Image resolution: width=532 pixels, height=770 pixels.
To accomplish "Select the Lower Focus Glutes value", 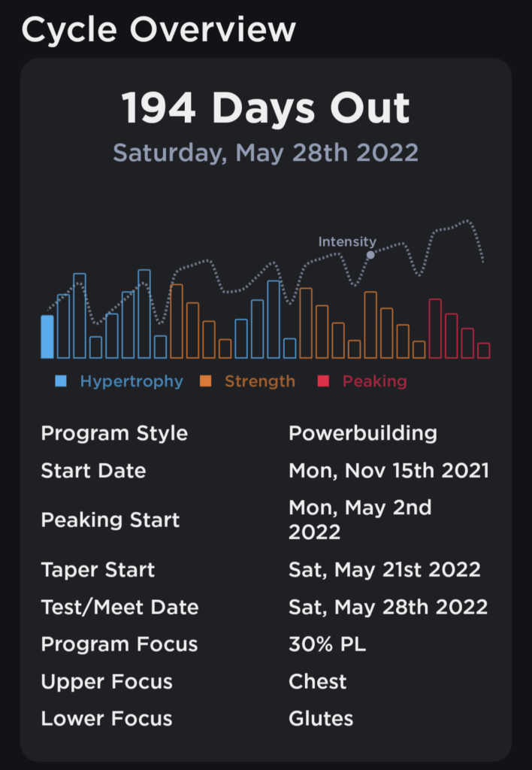I will 321,718.
